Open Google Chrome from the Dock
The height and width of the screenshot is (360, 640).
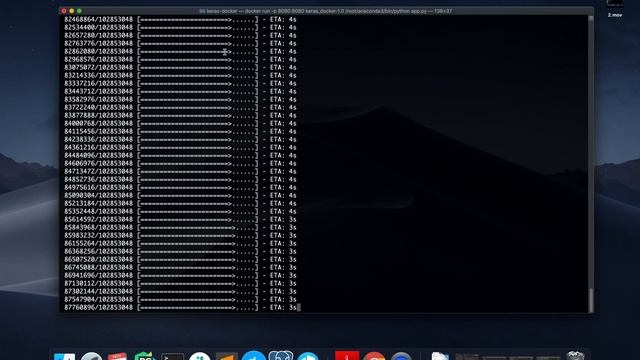(x=374, y=356)
